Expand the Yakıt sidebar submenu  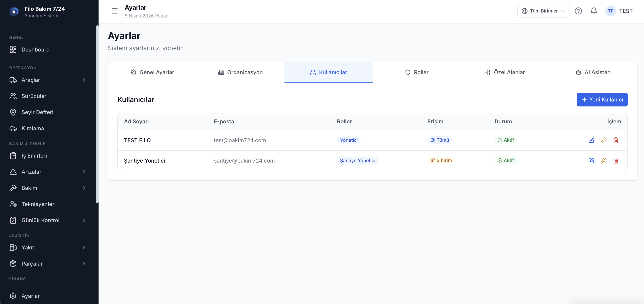(x=84, y=247)
